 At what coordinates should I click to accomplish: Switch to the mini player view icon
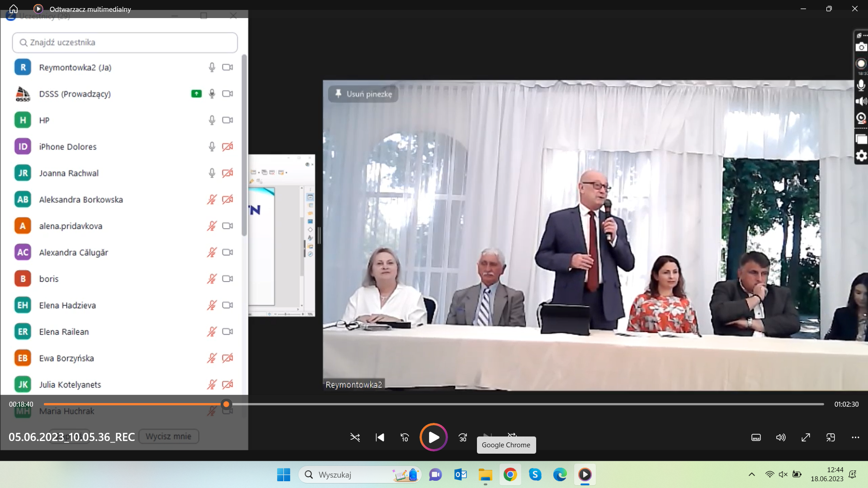click(830, 437)
